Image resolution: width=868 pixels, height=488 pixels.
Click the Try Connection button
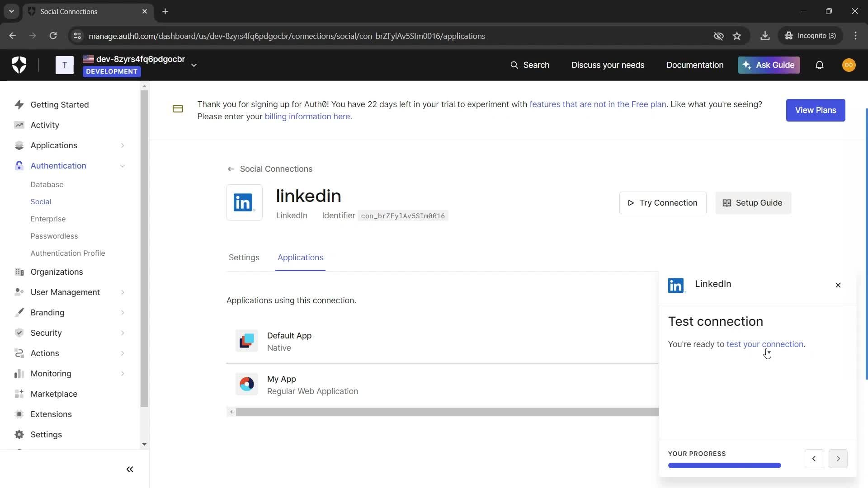pos(663,203)
